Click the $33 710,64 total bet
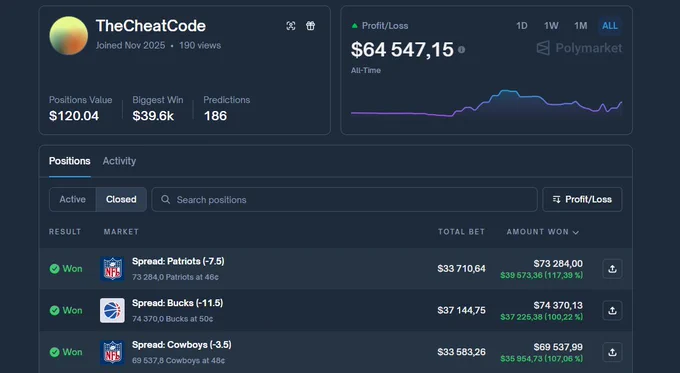Image resolution: width=680 pixels, height=373 pixels. (x=461, y=269)
